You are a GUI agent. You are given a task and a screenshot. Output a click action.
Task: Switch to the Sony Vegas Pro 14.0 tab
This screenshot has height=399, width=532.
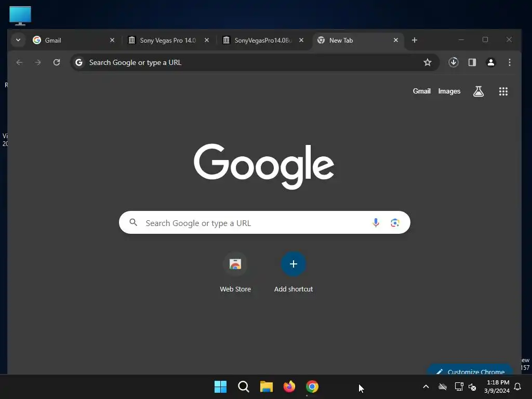[169, 40]
